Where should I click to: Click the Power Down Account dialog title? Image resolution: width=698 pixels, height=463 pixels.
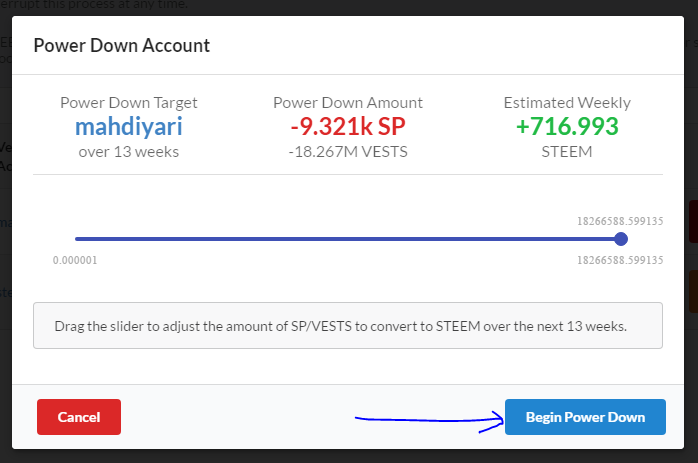click(x=122, y=45)
